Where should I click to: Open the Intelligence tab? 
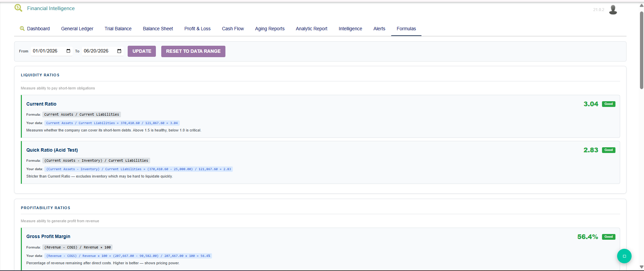tap(350, 29)
